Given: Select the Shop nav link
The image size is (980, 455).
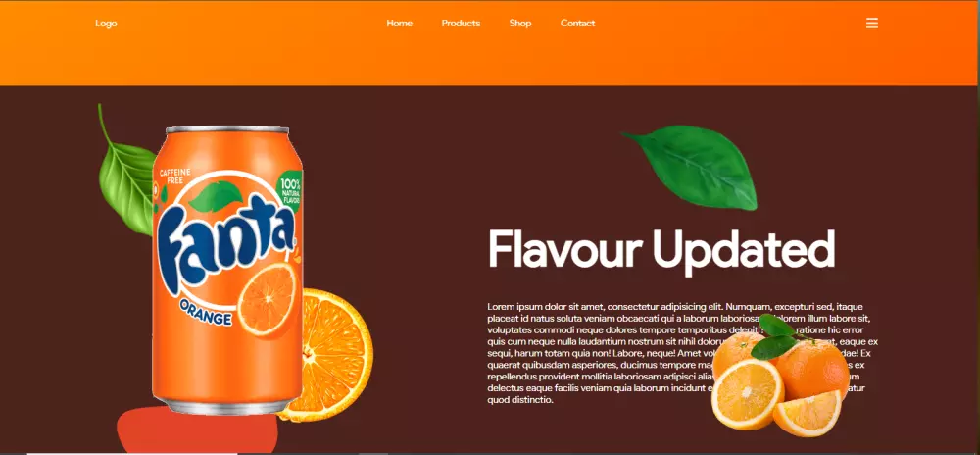Looking at the screenshot, I should 520,24.
